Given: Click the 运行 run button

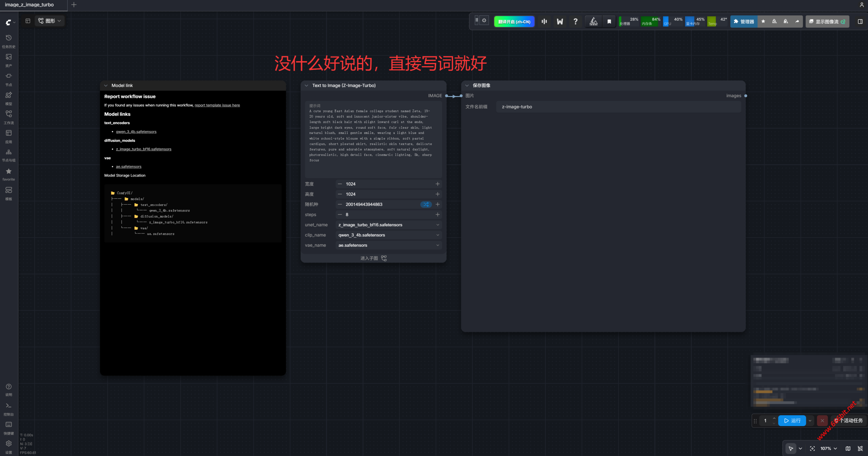Looking at the screenshot, I should click(x=792, y=420).
